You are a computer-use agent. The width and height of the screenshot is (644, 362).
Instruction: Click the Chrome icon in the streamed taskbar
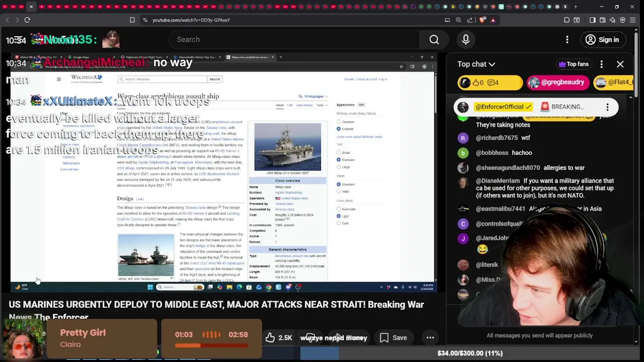tap(269, 287)
